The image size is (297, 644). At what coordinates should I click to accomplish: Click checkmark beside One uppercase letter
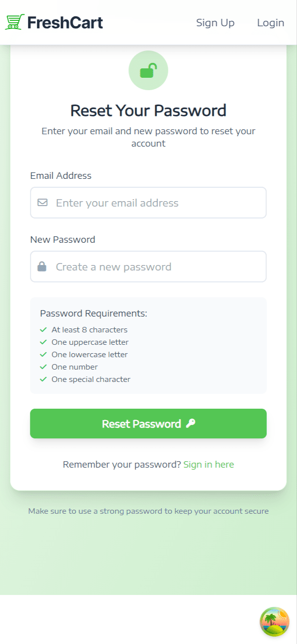pos(44,342)
